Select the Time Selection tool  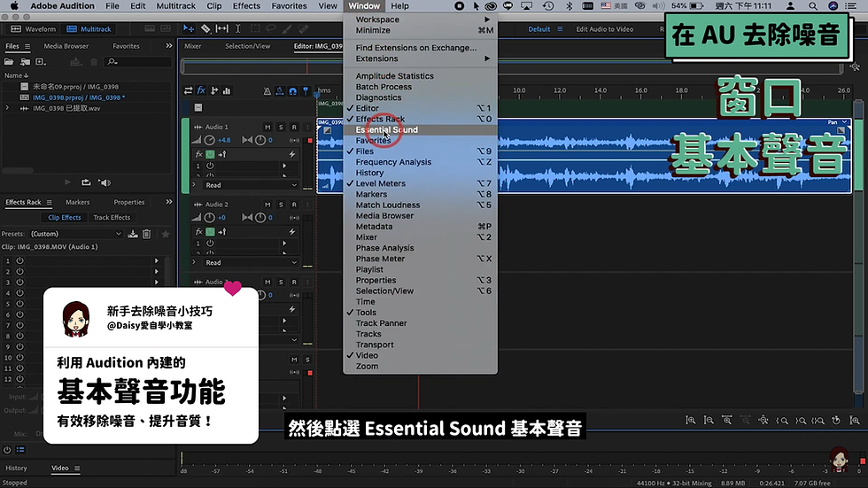coord(238,28)
